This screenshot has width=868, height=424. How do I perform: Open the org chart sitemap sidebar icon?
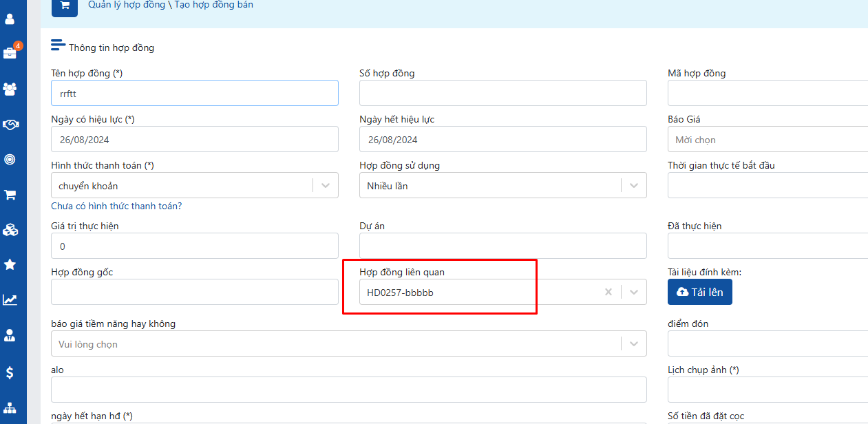pos(10,407)
